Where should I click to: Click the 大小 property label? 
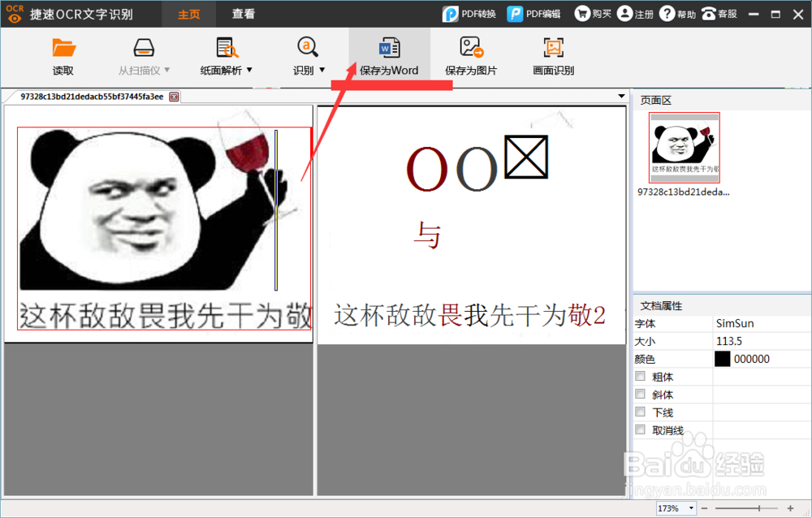[x=645, y=341]
